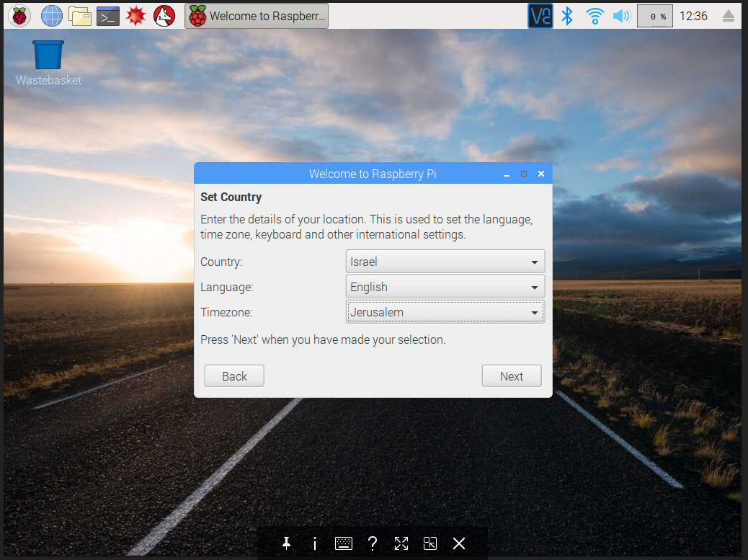Image resolution: width=748 pixels, height=560 pixels.
Task: Open the on-screen keyboard from the VNC toolbar
Action: (344, 543)
